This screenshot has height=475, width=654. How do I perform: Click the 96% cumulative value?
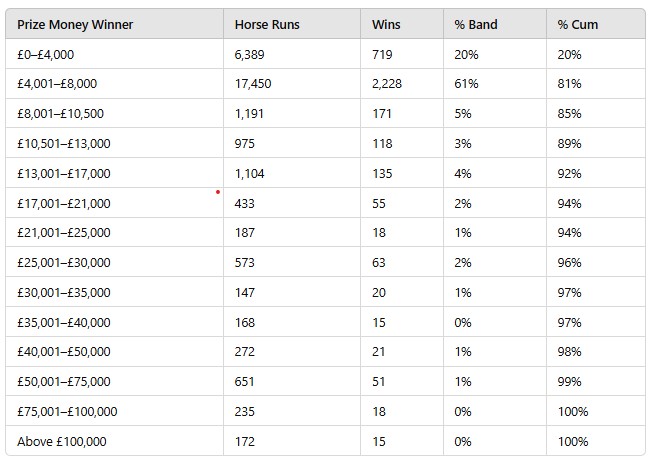click(569, 263)
